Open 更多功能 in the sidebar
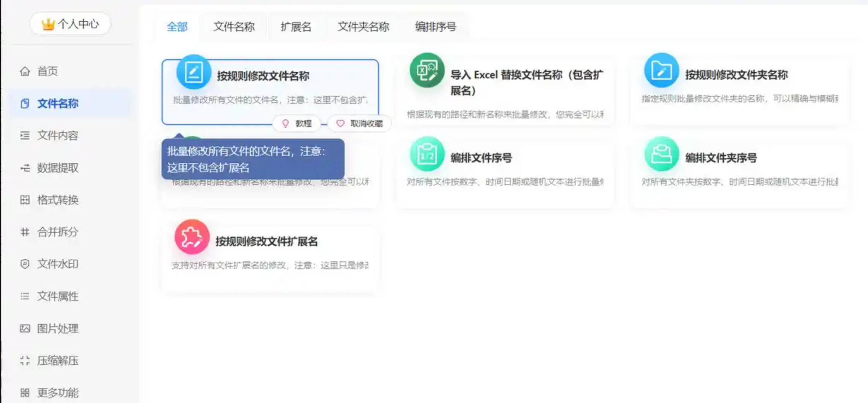The height and width of the screenshot is (403, 868). click(58, 393)
